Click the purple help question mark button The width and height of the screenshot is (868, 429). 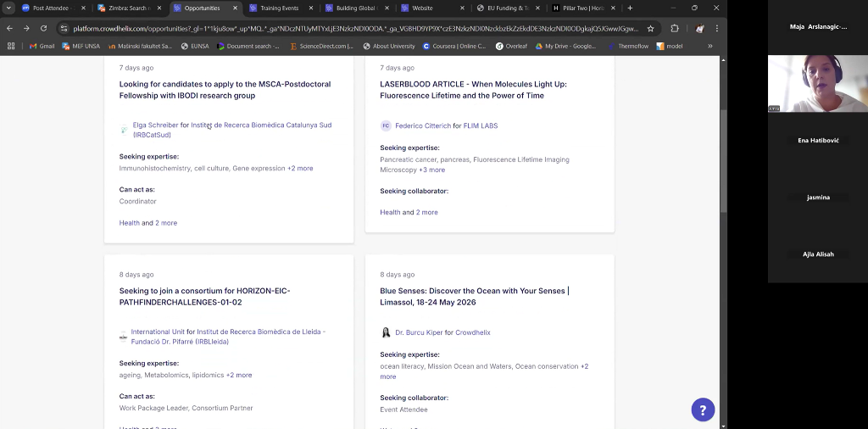(703, 410)
